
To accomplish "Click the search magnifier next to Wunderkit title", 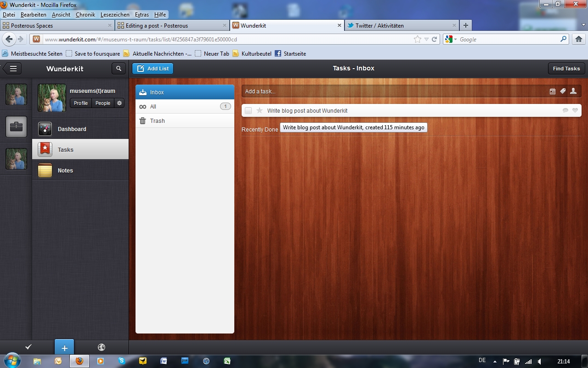I will pos(119,69).
